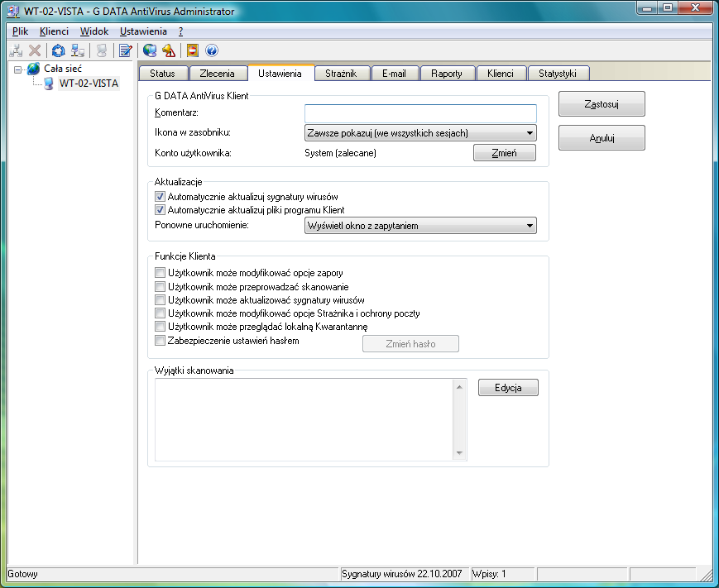Click the greyed-out computer toolbar icon
The image size is (719, 588).
[102, 50]
